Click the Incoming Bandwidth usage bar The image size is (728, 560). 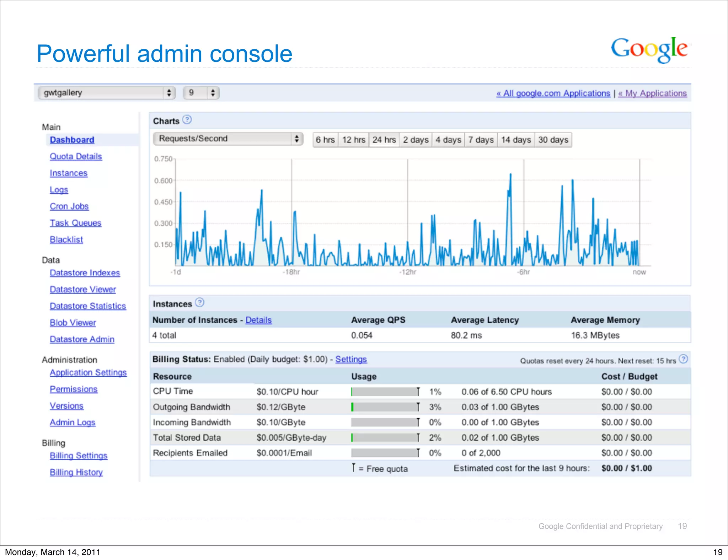point(385,422)
